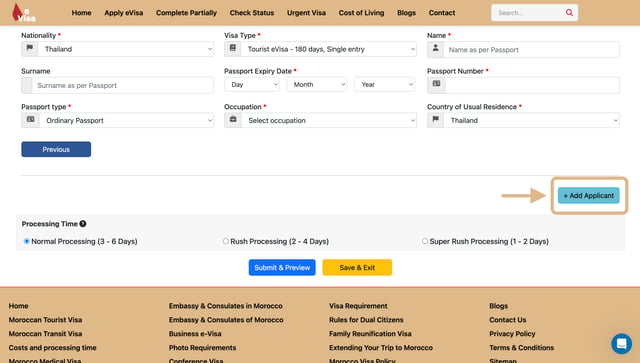Open Rules for Dual Citizens link
The width and height of the screenshot is (640, 363).
point(366,320)
